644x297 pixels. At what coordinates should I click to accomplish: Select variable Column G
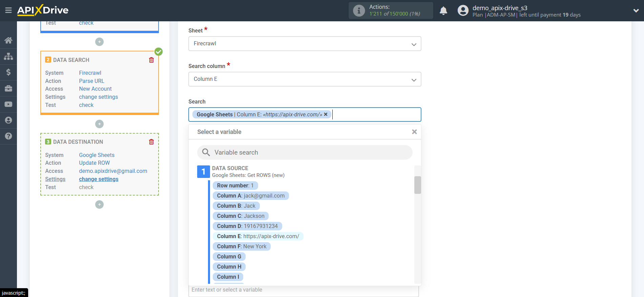pyautogui.click(x=229, y=256)
